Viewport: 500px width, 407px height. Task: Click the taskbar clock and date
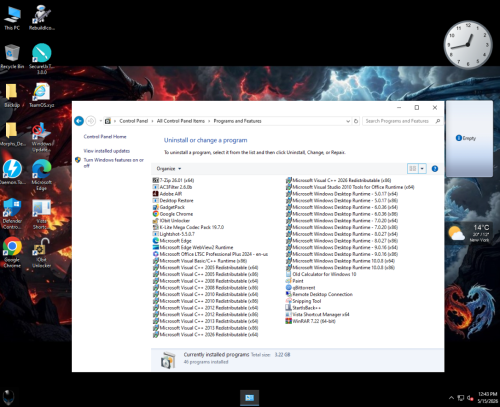point(487,398)
